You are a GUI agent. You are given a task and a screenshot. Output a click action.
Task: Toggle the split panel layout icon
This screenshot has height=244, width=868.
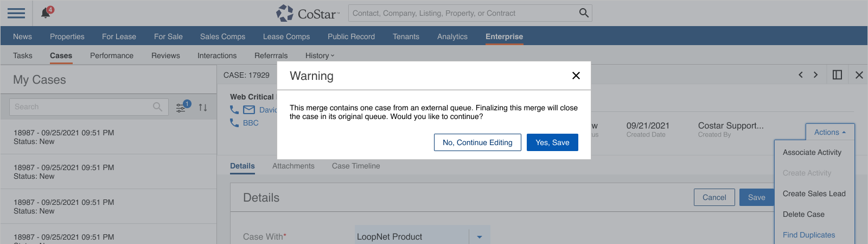(x=837, y=75)
